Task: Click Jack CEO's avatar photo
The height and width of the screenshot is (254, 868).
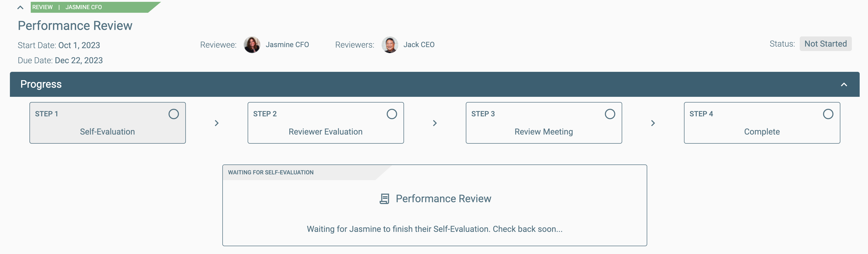Action: coord(389,45)
